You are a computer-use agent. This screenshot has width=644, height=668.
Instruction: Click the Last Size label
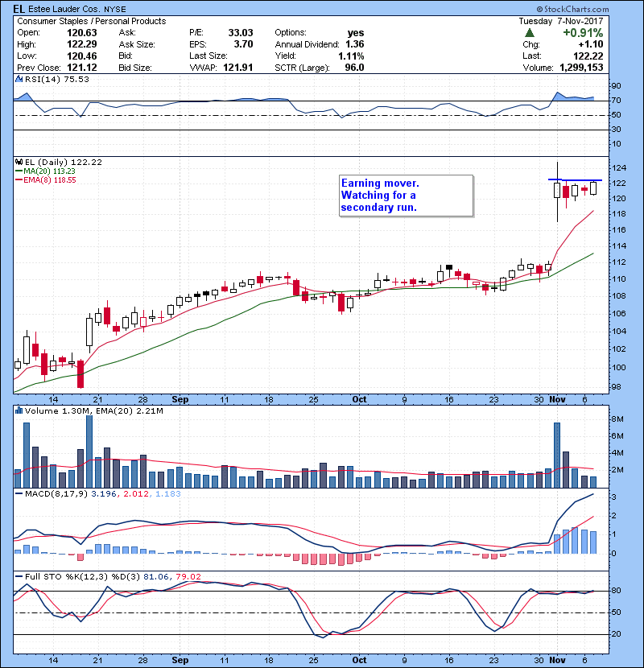point(208,56)
